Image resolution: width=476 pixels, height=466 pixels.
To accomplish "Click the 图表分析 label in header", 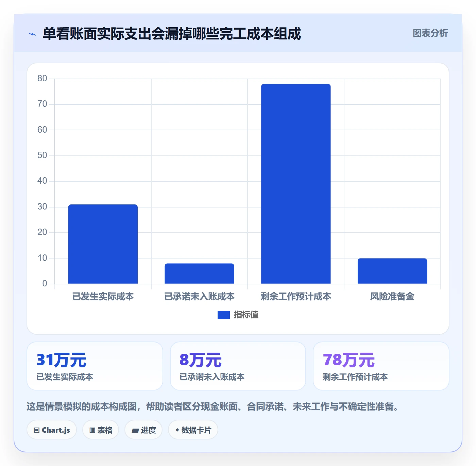I will click(x=430, y=33).
